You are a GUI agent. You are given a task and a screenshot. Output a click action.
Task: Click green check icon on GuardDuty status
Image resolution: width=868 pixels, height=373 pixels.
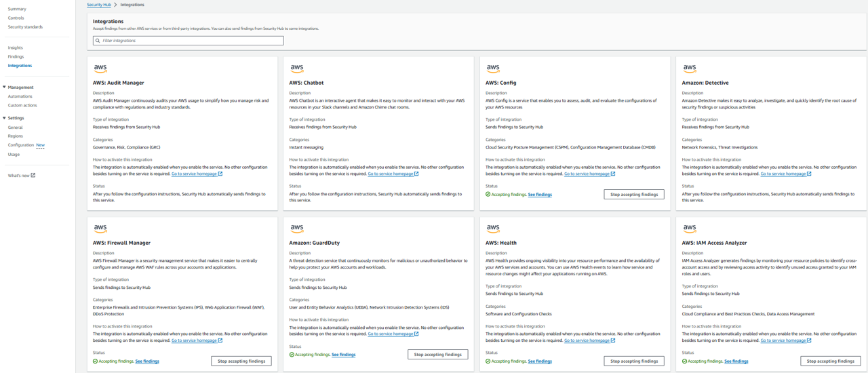click(x=292, y=355)
